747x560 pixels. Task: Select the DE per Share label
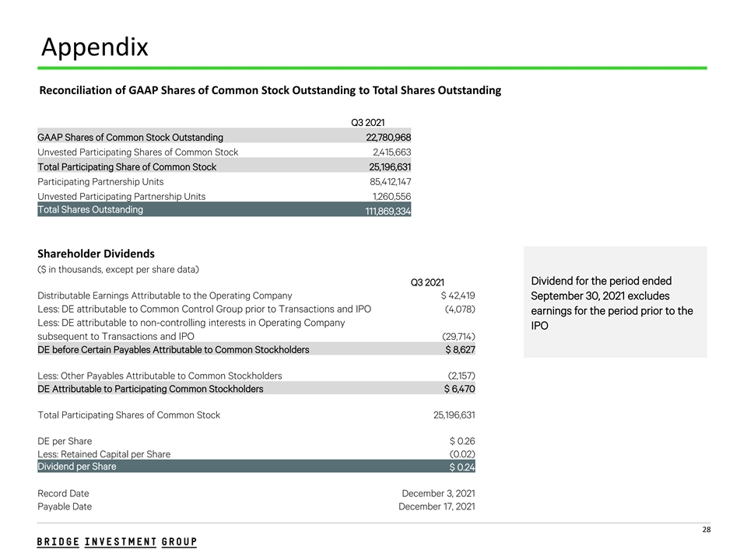pos(65,441)
